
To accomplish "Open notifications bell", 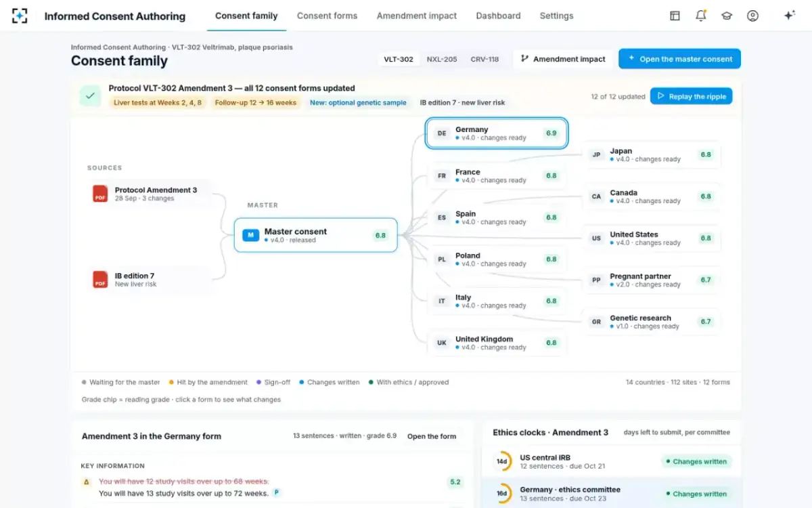I will pyautogui.click(x=701, y=16).
